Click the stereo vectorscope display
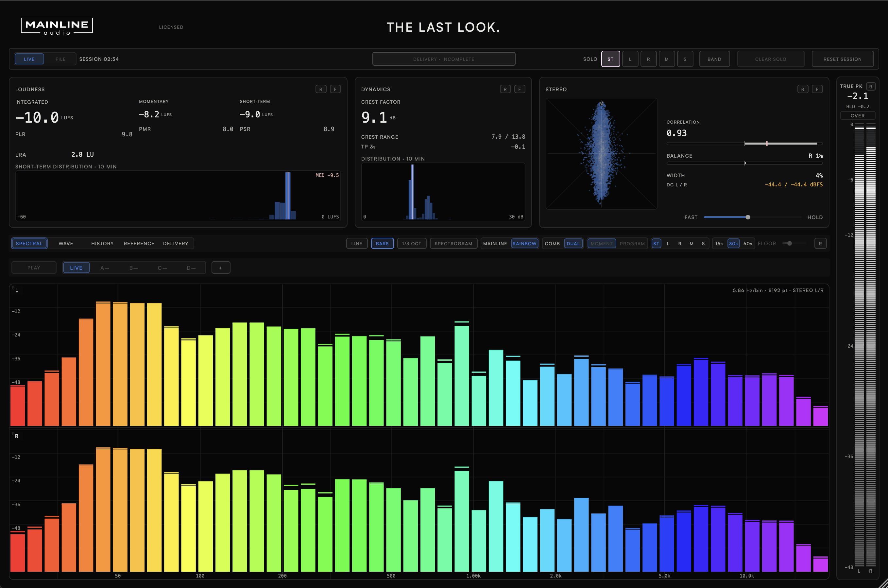The width and height of the screenshot is (888, 588). [602, 154]
